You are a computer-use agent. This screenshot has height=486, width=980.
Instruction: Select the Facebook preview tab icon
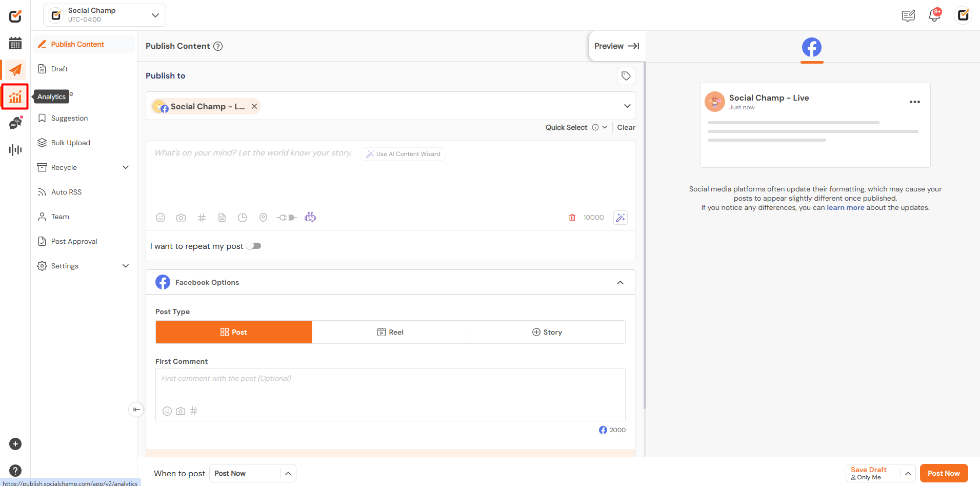(x=812, y=48)
